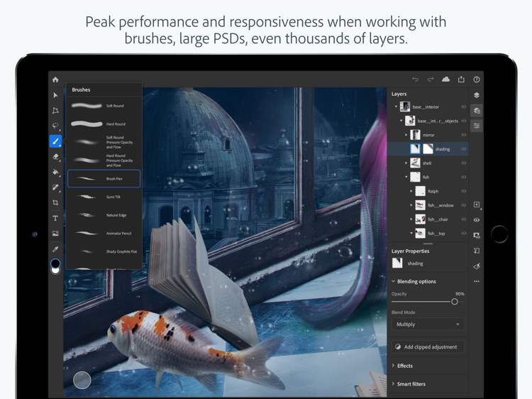Select the Lasso tool
532x399 pixels.
55,126
